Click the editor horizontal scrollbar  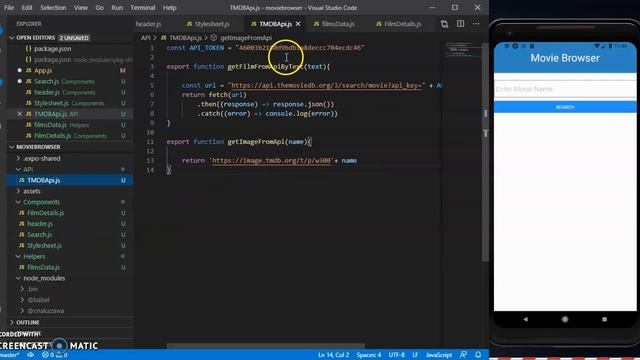click(265, 346)
